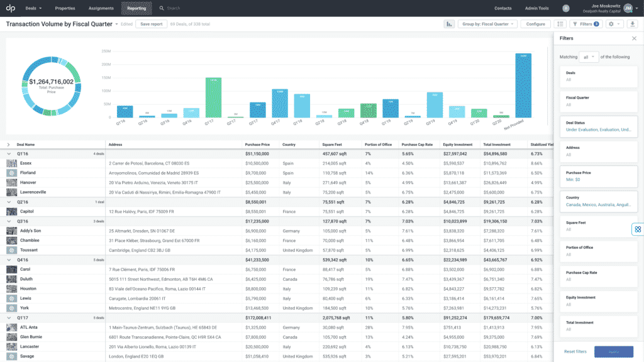644x362 pixels.
Task: Collapse the Q1'16 group row
Action: tap(8, 153)
